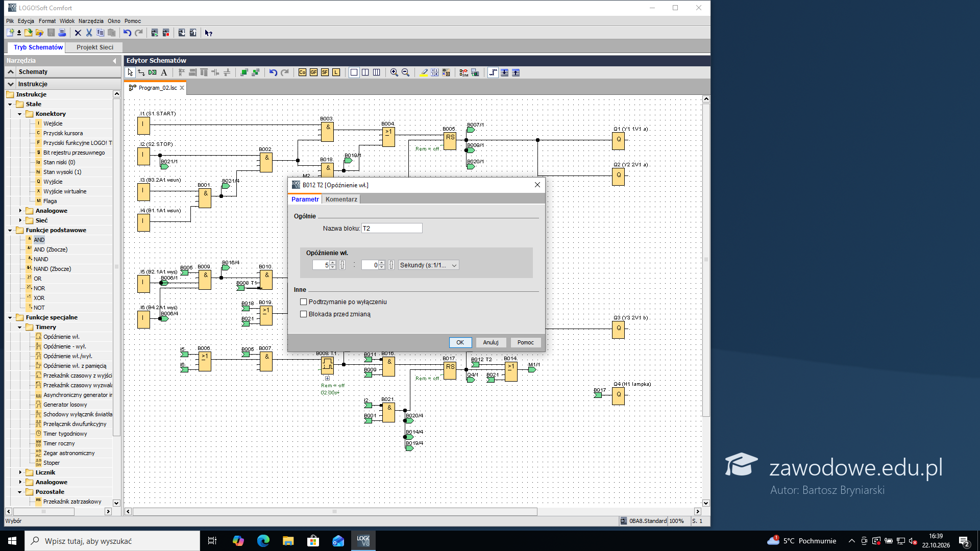
Task: Click the SF special functions icon
Action: point(325,72)
